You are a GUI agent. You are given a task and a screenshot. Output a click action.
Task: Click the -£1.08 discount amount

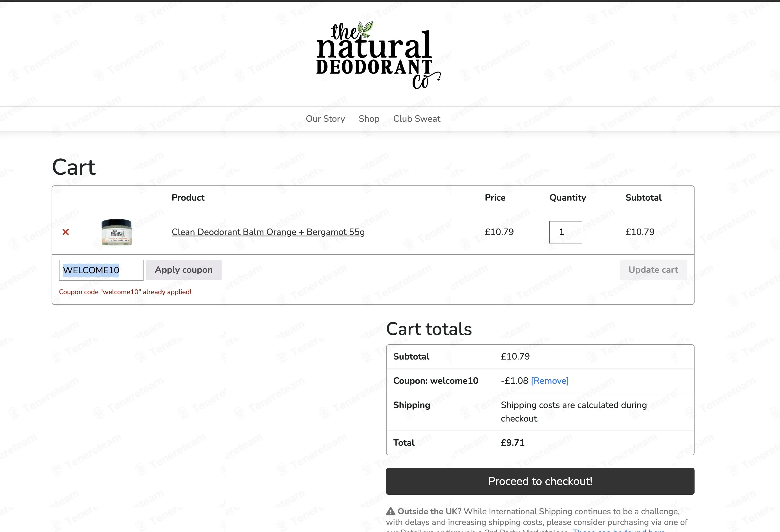pyautogui.click(x=515, y=381)
